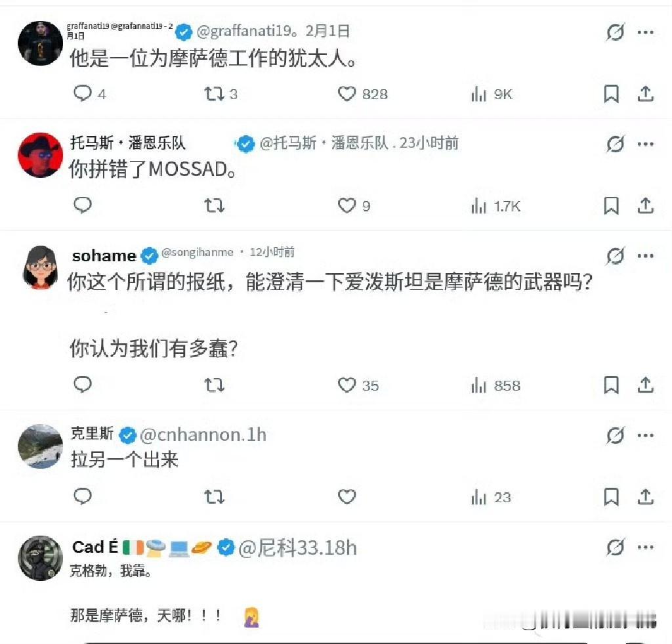Screen dimensions: 672x644
Task: Expand the three-dot menu on Cad É tweet
Action: click(646, 547)
